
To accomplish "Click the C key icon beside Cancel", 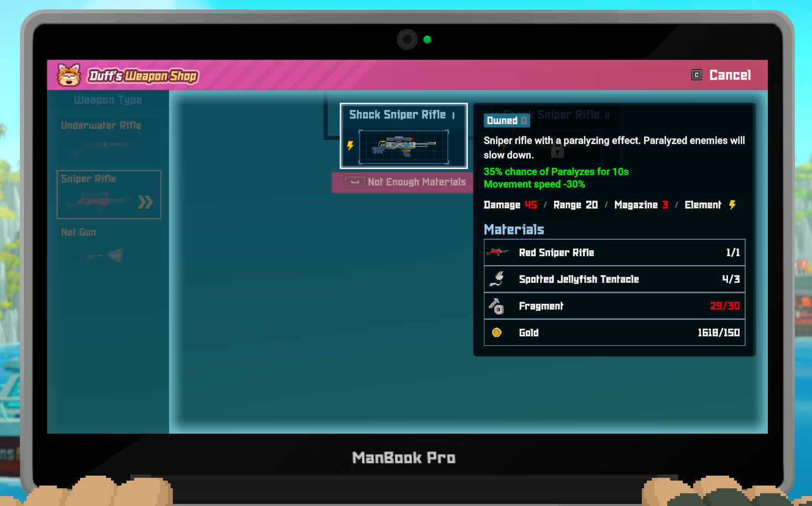I will tap(697, 75).
